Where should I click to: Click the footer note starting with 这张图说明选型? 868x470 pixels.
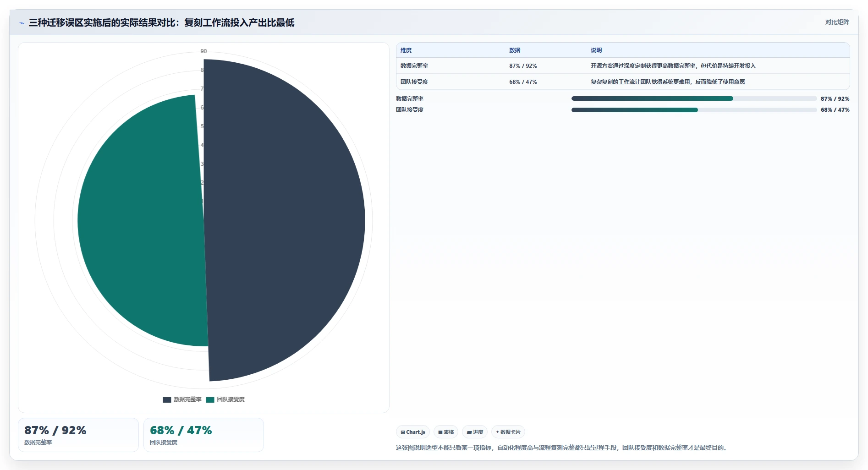point(562,448)
